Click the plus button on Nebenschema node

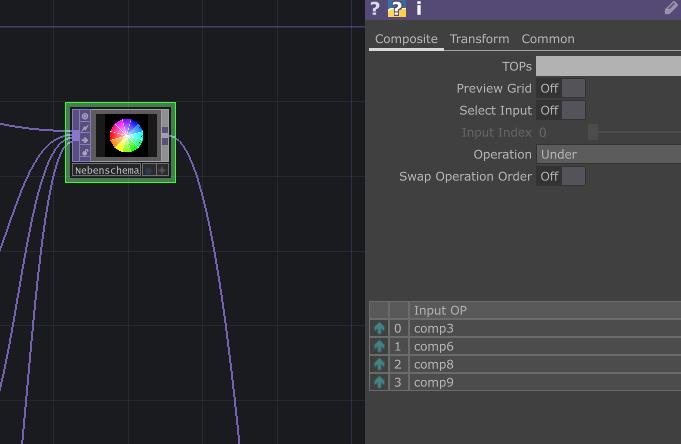162,170
